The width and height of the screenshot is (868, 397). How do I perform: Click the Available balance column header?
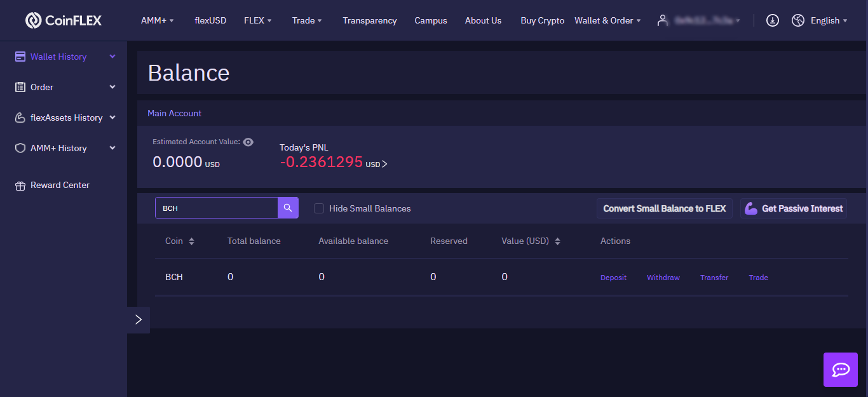353,241
